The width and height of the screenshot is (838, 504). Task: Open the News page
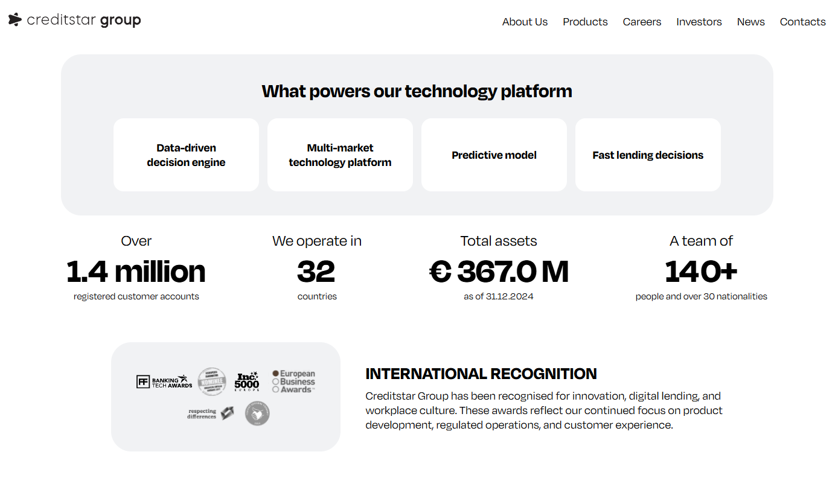pyautogui.click(x=750, y=22)
